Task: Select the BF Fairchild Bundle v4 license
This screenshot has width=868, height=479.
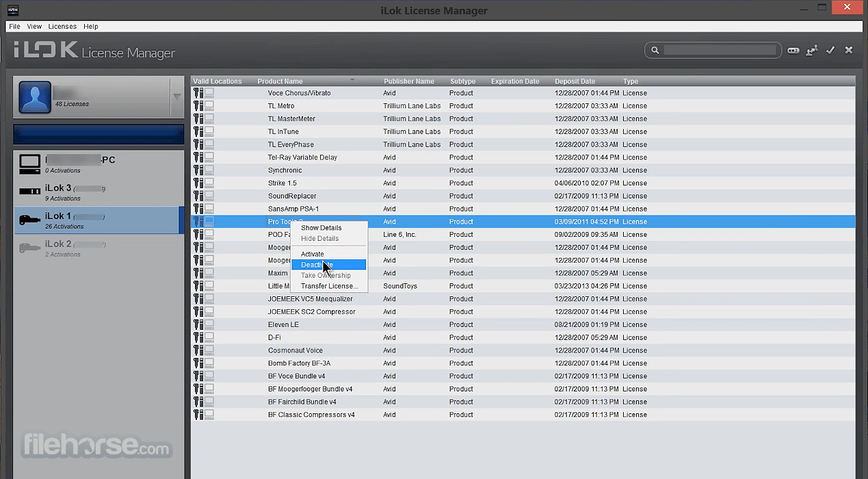Action: tap(523, 402)
